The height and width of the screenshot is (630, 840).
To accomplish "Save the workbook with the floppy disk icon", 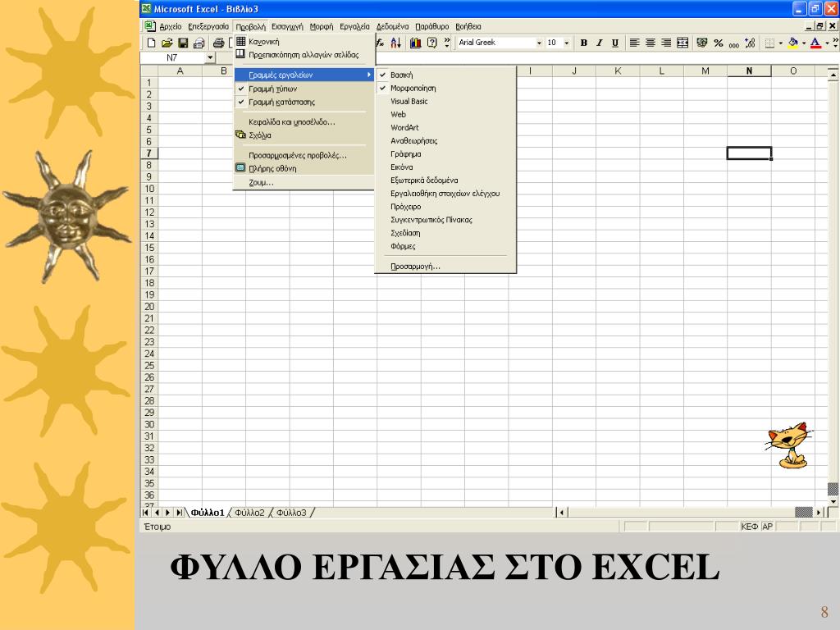I will pyautogui.click(x=183, y=43).
